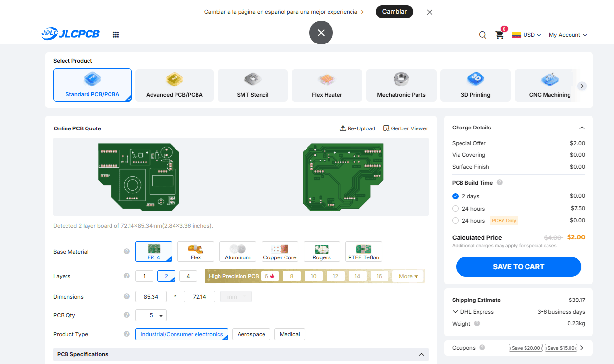View the PCB bottom side preview
Viewport: 614px width, 364px height.
point(342,177)
